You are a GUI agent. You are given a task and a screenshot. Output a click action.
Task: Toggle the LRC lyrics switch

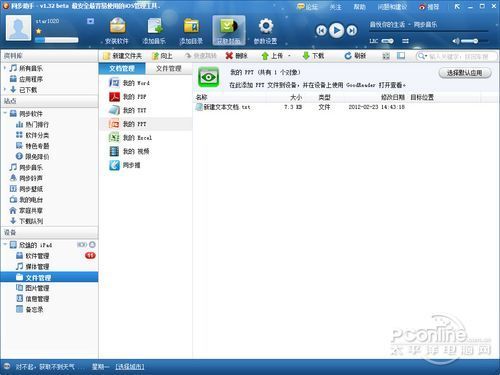(387, 41)
